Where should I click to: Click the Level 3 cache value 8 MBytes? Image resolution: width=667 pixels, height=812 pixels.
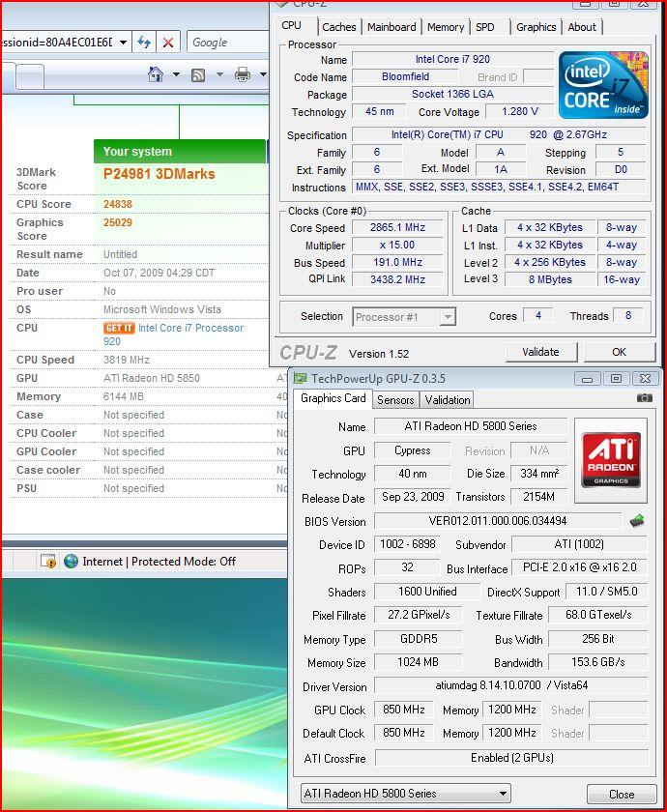pyautogui.click(x=550, y=279)
